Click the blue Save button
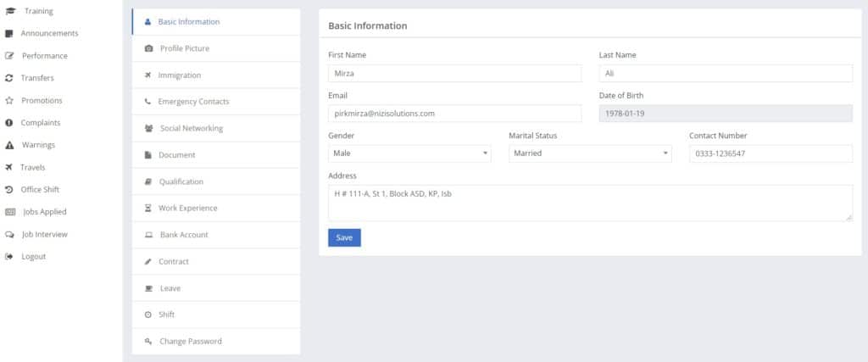The image size is (868, 362). click(x=344, y=237)
